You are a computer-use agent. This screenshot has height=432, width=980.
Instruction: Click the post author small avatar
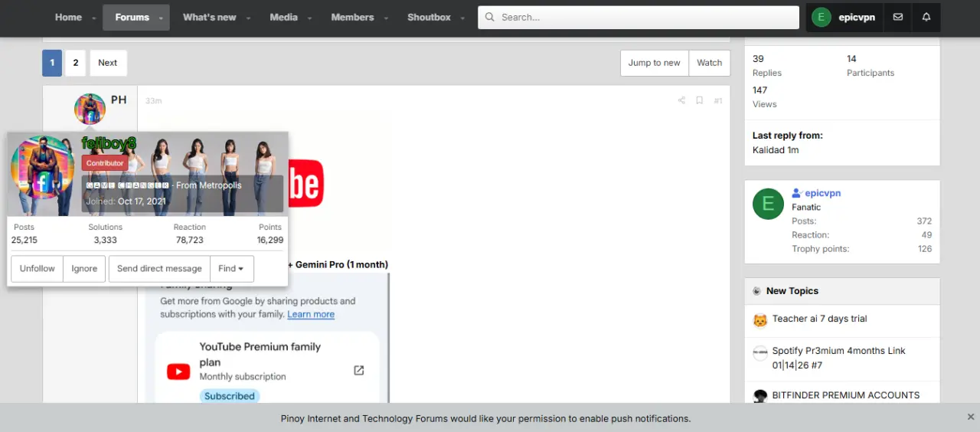(x=90, y=109)
